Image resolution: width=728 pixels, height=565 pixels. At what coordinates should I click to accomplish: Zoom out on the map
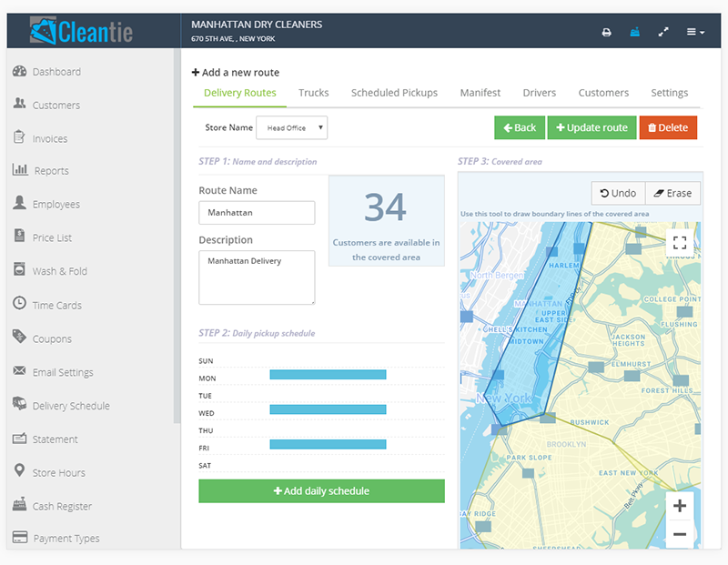click(679, 535)
